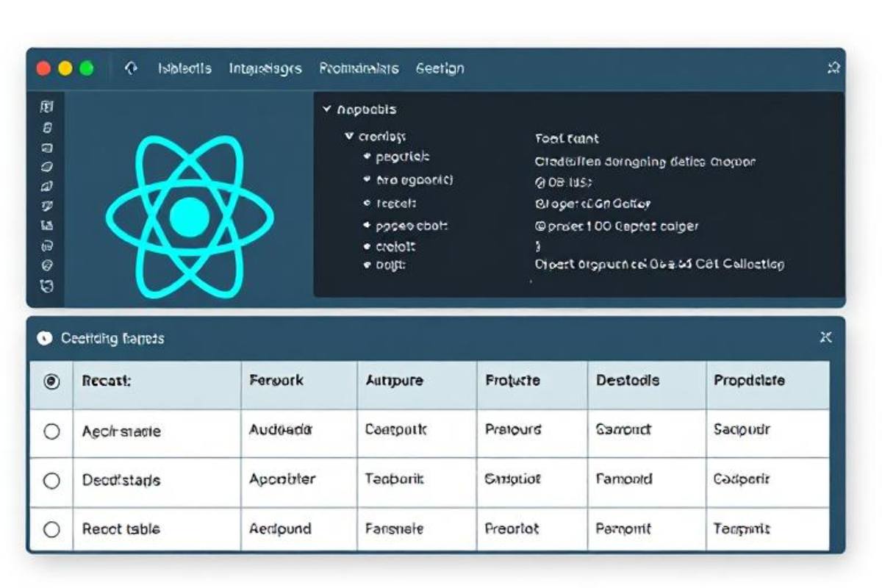The width and height of the screenshot is (882, 588).
Task: Click the 'Deetodls' cell in the 'Aecir staeie' row
Action: pyautogui.click(x=647, y=434)
